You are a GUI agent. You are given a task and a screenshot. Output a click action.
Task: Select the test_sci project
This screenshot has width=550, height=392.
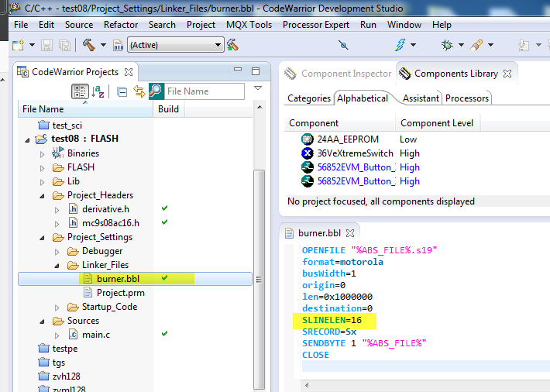point(67,126)
